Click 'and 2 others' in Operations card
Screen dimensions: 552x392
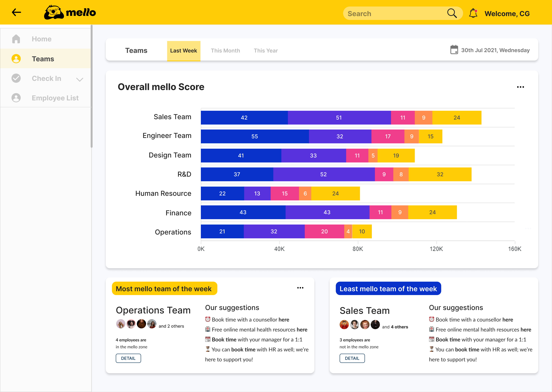pos(171,326)
